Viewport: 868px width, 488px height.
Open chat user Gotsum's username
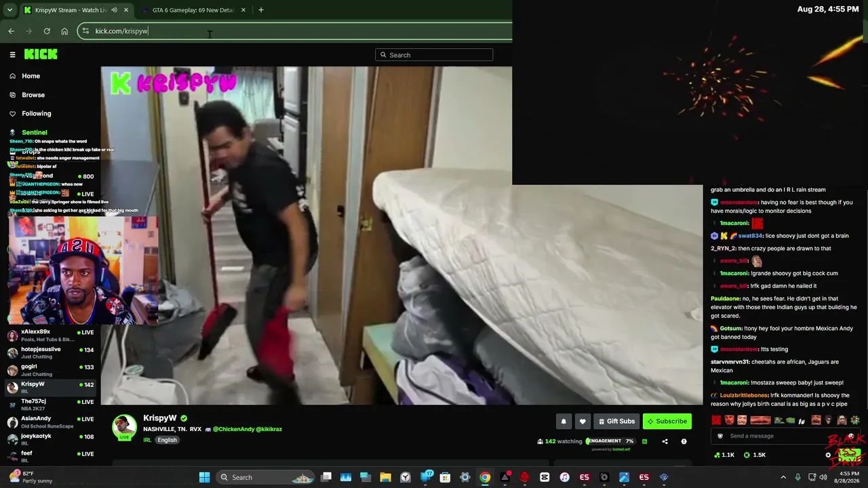pyautogui.click(x=731, y=329)
